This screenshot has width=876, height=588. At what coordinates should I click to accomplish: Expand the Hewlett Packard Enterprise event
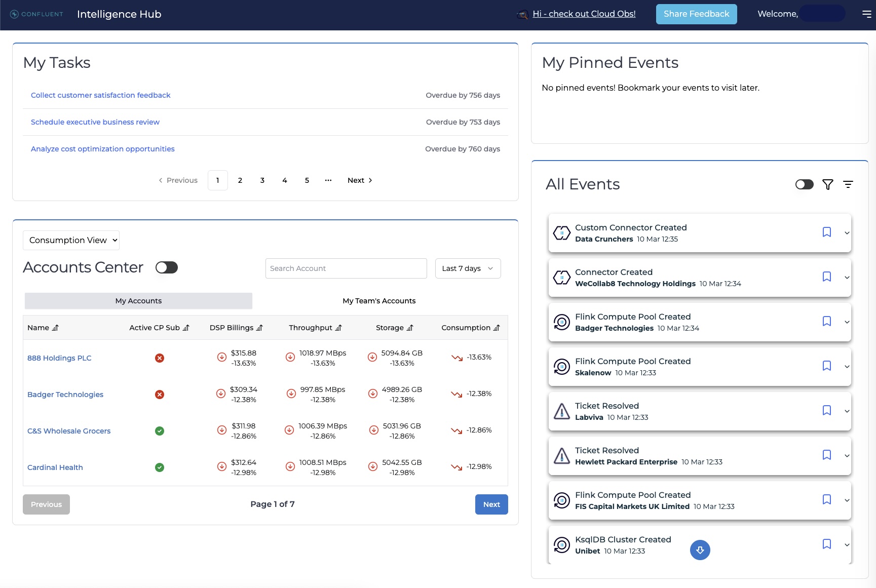click(847, 456)
